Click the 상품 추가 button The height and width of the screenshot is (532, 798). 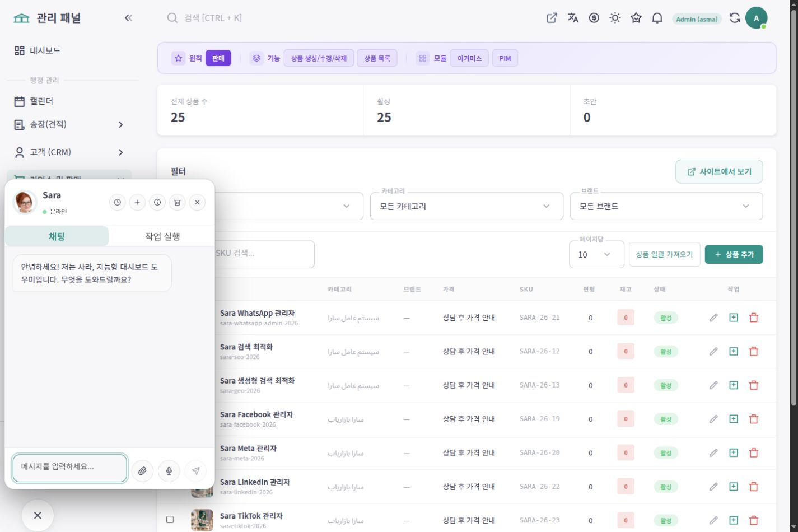(734, 254)
